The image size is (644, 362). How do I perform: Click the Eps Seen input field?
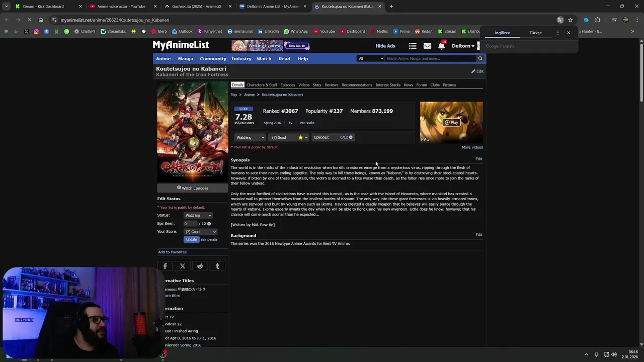190,224
